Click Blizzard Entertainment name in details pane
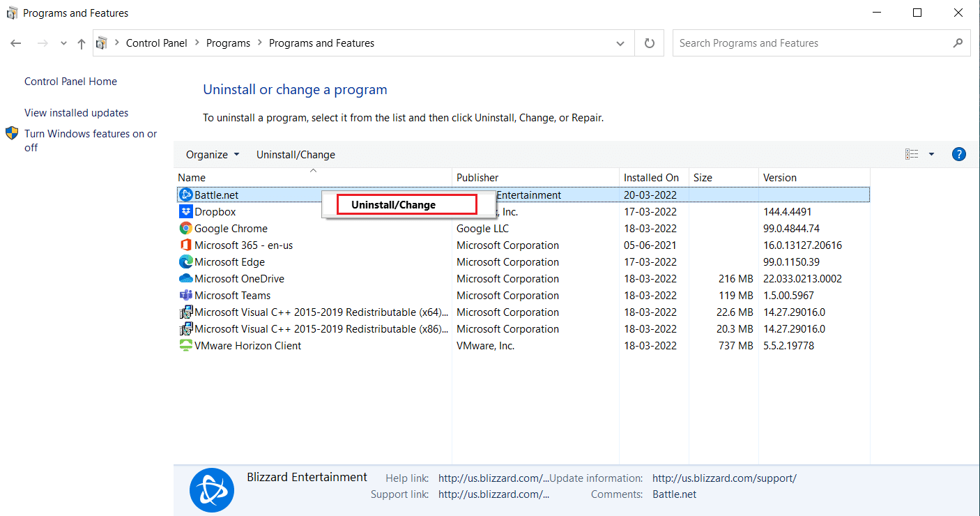 (307, 478)
